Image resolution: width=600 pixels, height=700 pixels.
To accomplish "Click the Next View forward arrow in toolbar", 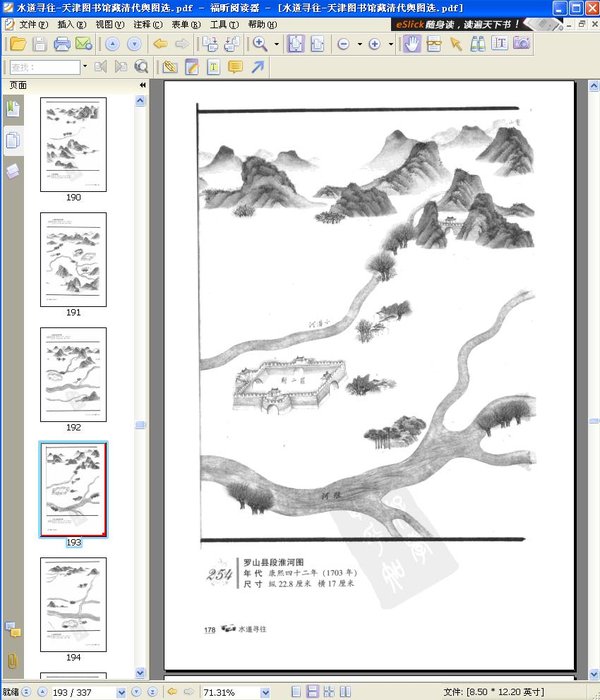I will click(x=182, y=44).
